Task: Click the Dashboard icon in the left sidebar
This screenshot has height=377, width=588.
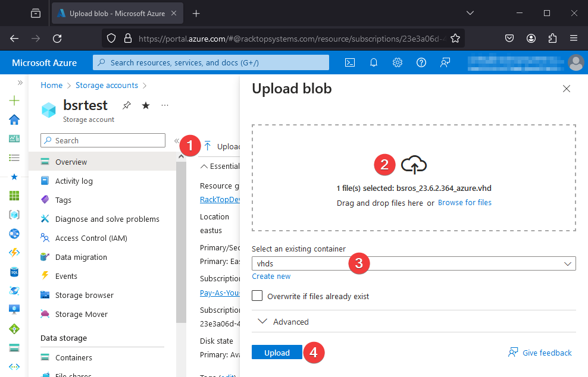Action: tap(14, 138)
